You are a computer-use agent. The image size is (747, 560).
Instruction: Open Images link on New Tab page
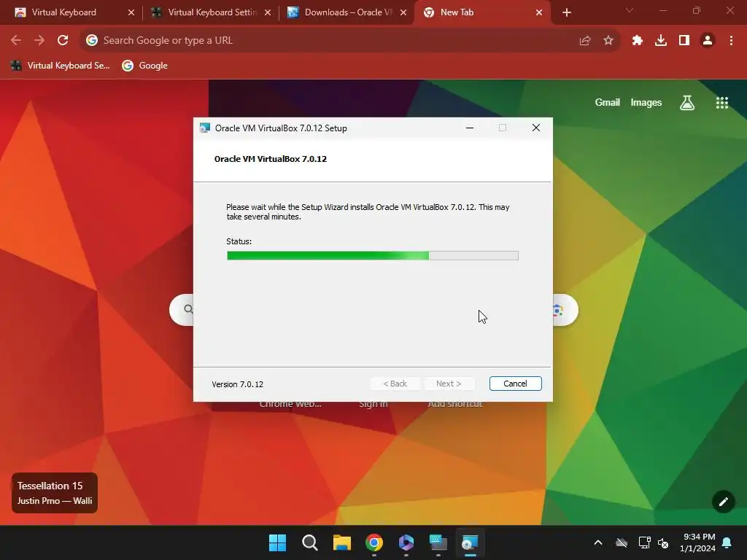pyautogui.click(x=646, y=102)
